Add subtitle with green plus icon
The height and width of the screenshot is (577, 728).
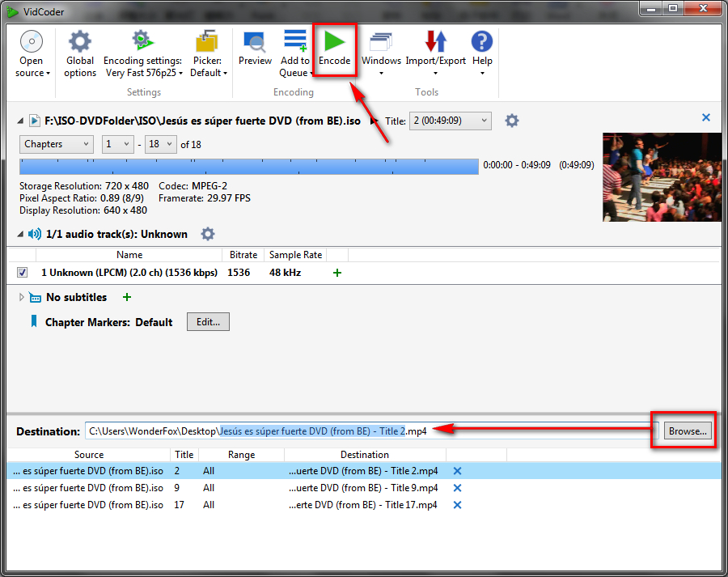click(127, 297)
